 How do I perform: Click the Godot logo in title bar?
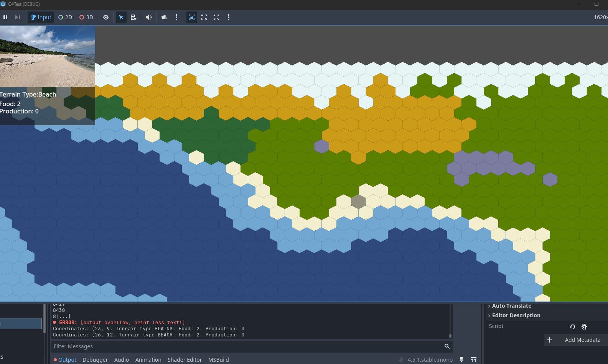coord(3,4)
